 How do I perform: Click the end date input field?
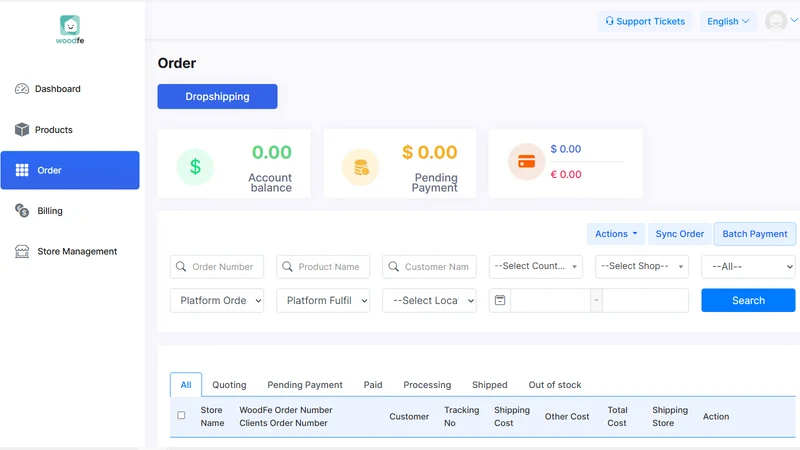(645, 301)
